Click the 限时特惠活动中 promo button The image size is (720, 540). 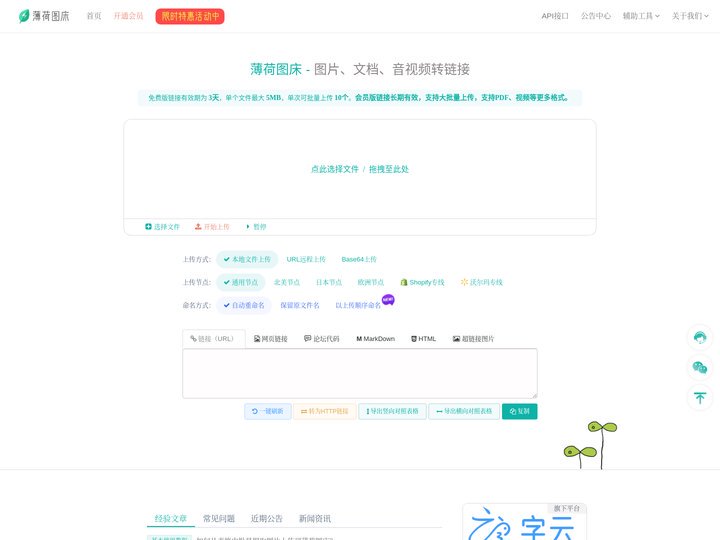[190, 17]
